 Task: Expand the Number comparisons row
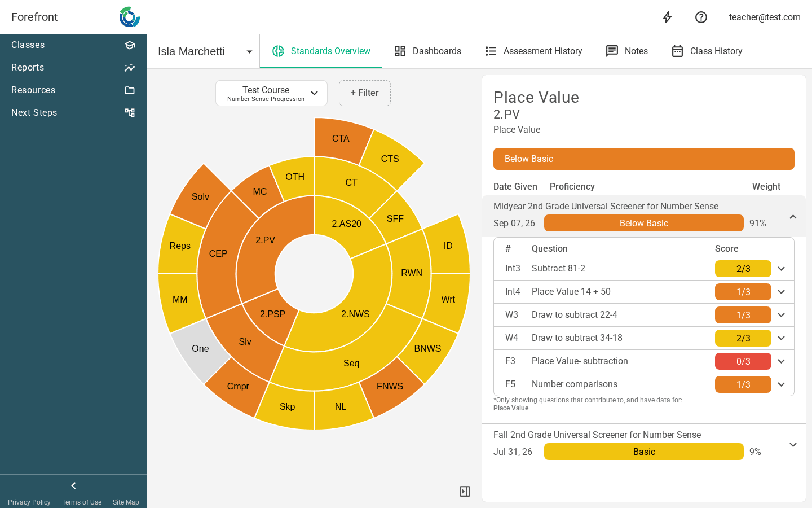(x=781, y=384)
